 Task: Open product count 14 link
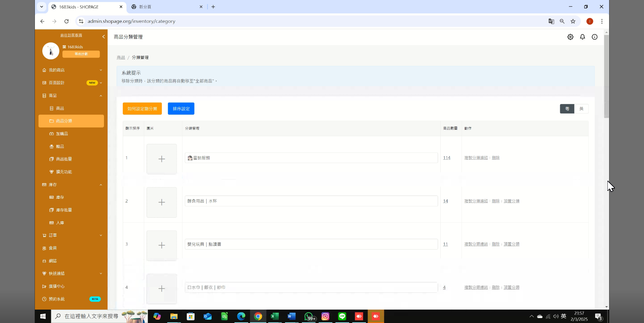(445, 201)
